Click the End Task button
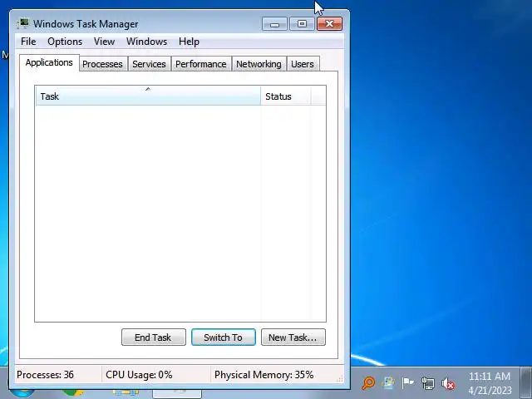 point(153,337)
